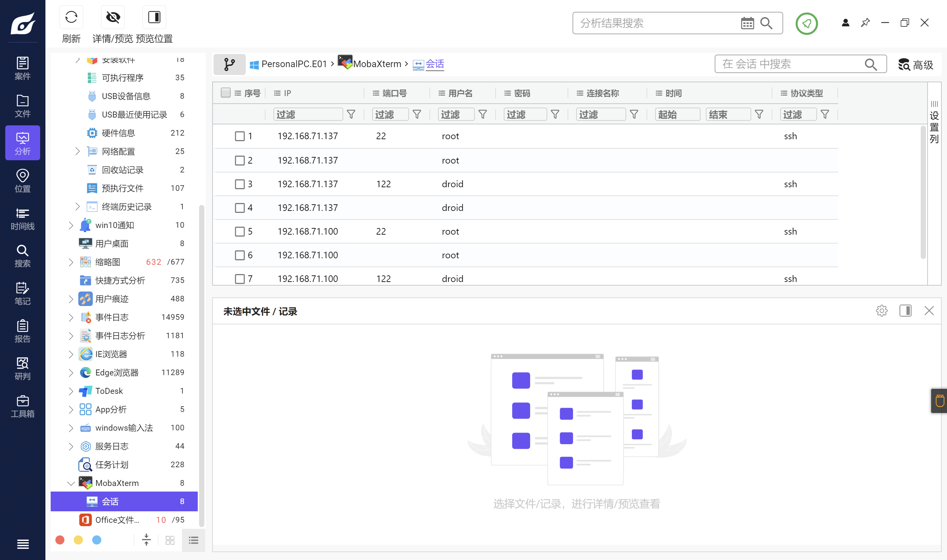
Task: Click the 会话 breadcrumb link
Action: pos(435,64)
